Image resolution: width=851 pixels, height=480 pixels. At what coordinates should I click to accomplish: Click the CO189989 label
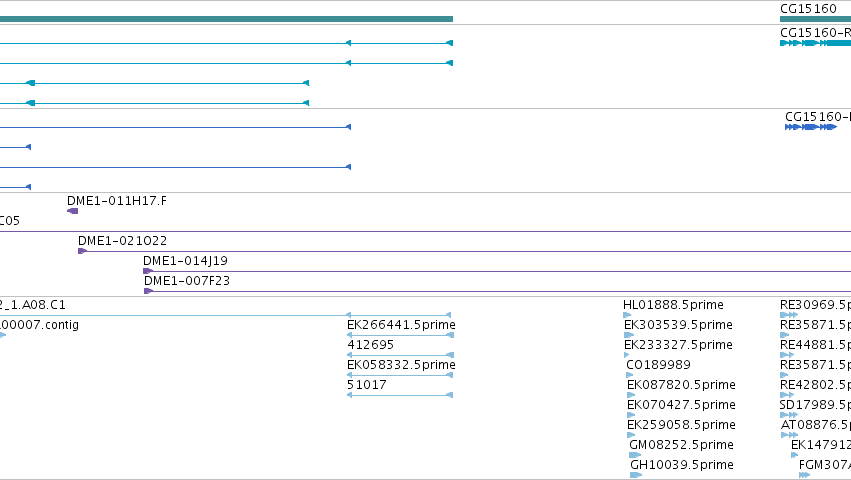pyautogui.click(x=658, y=365)
